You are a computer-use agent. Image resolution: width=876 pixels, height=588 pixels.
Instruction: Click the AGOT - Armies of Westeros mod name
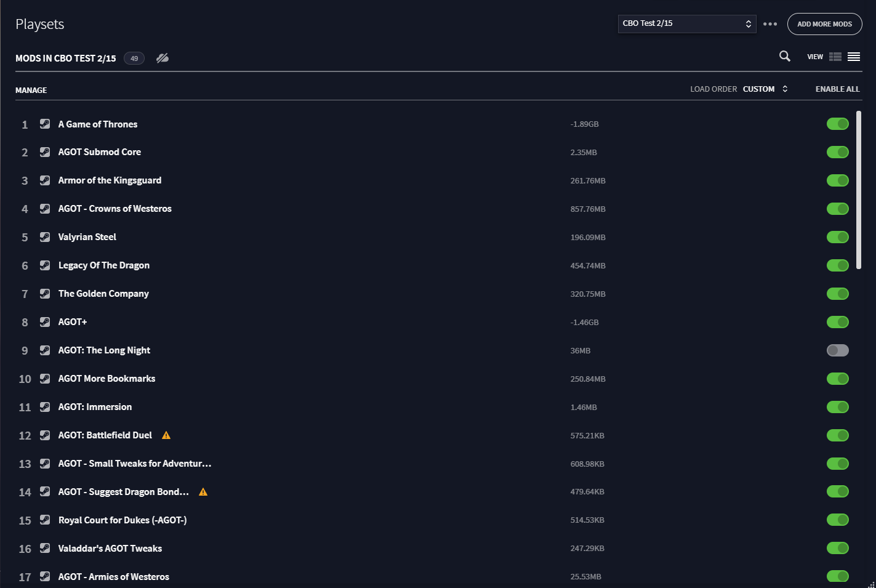point(114,577)
